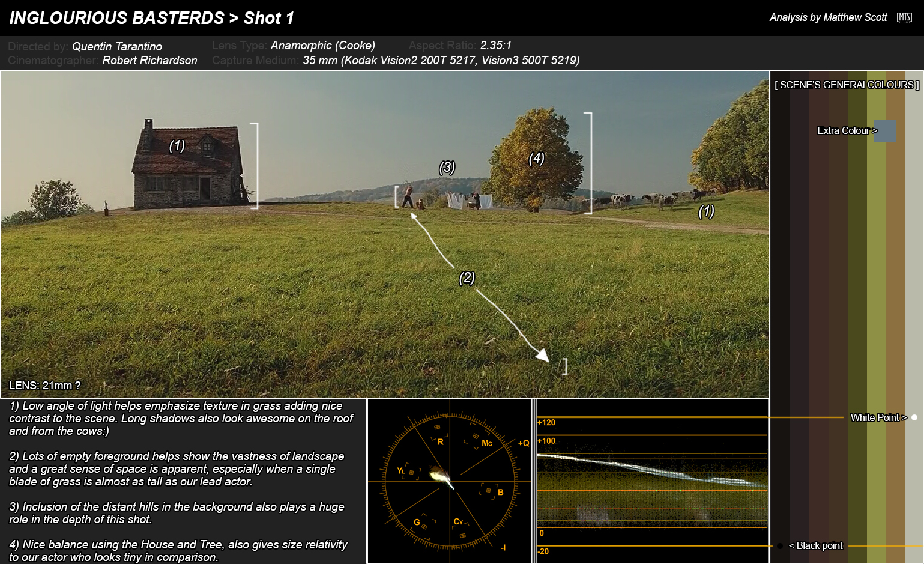Click the B target on the vectorscope
Viewport: 924px width, 564px height.
click(x=492, y=491)
